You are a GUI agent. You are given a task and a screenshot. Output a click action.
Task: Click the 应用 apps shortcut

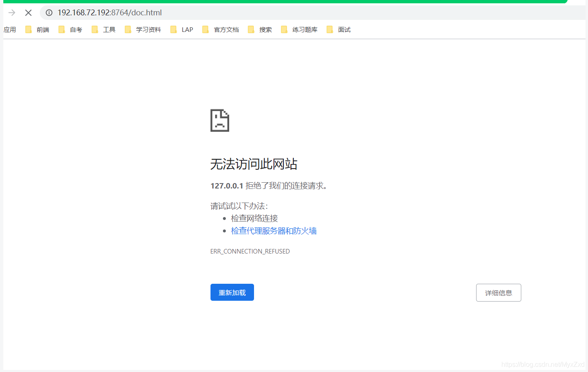click(x=10, y=30)
